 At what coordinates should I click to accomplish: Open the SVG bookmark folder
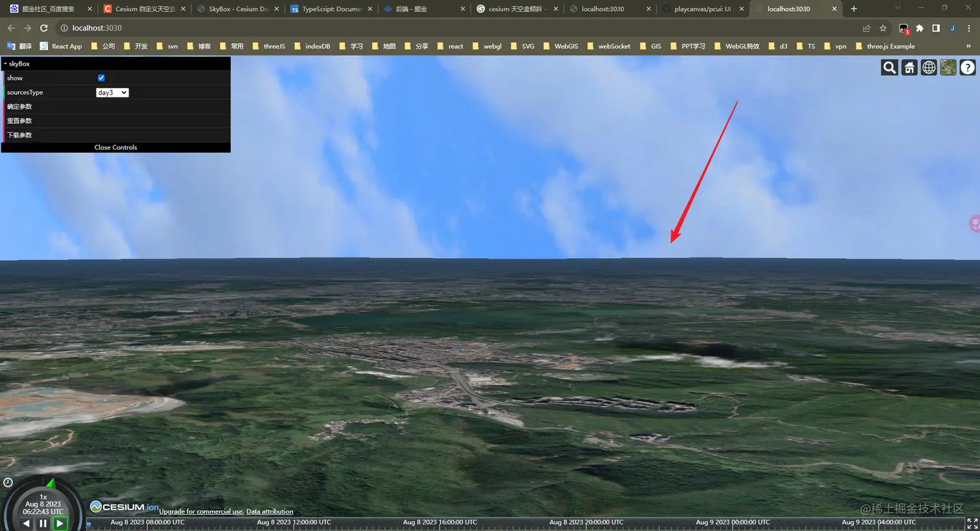522,46
